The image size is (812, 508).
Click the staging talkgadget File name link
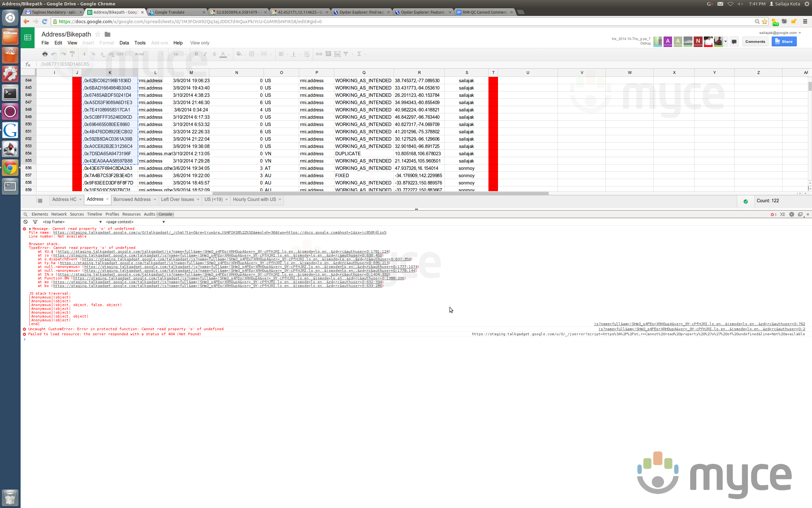(220, 232)
